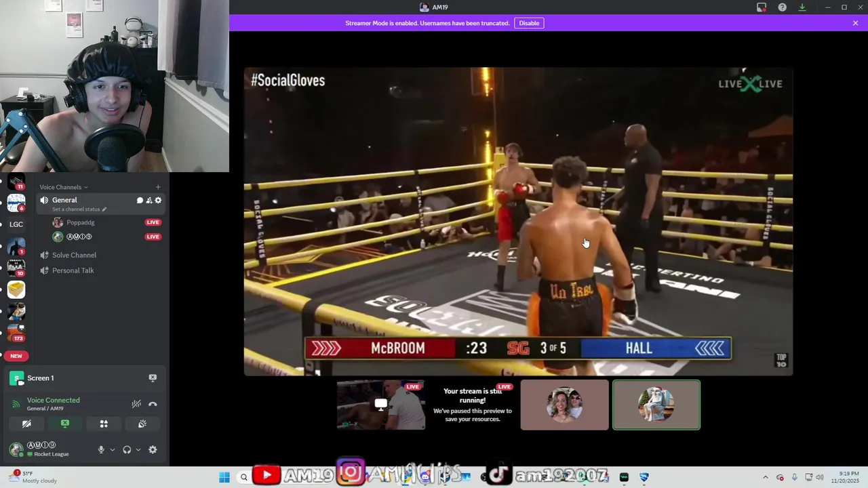Click the Screen 1 stream label
Image resolution: width=868 pixels, height=488 pixels.
click(x=41, y=378)
